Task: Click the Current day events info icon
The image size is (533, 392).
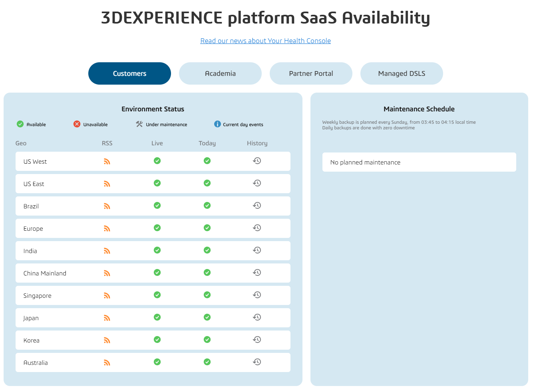Action: click(x=217, y=124)
